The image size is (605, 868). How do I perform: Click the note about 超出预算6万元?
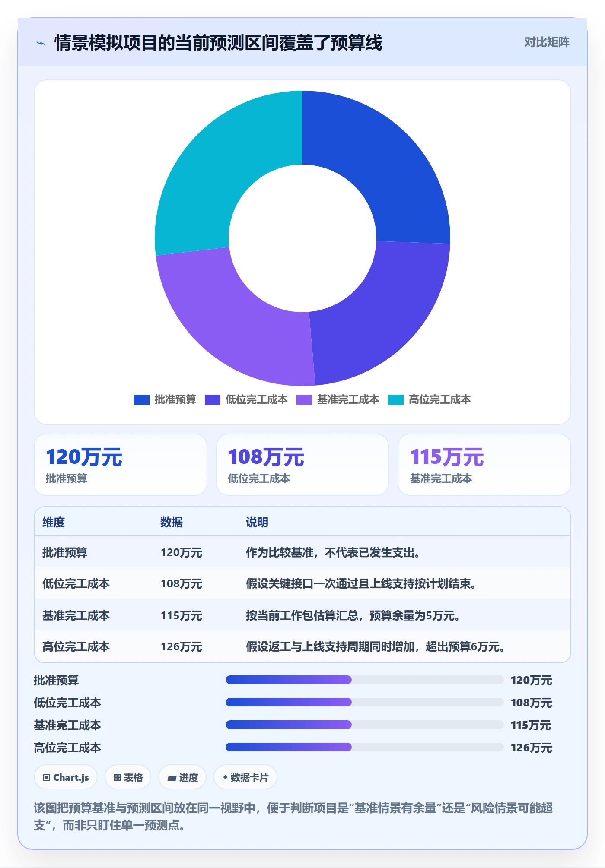tap(376, 647)
